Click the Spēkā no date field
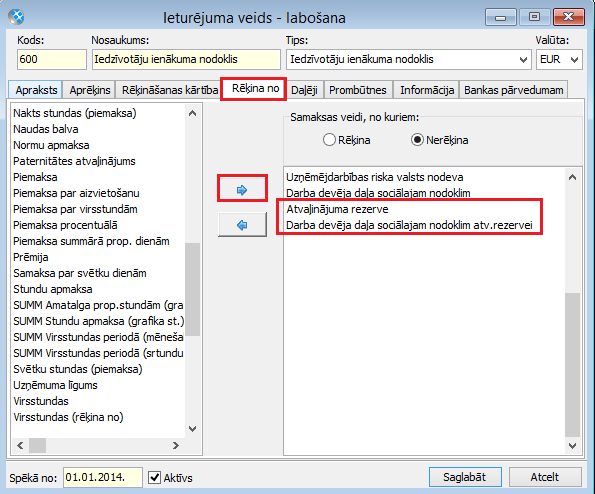The height and width of the screenshot is (494, 595). click(103, 477)
